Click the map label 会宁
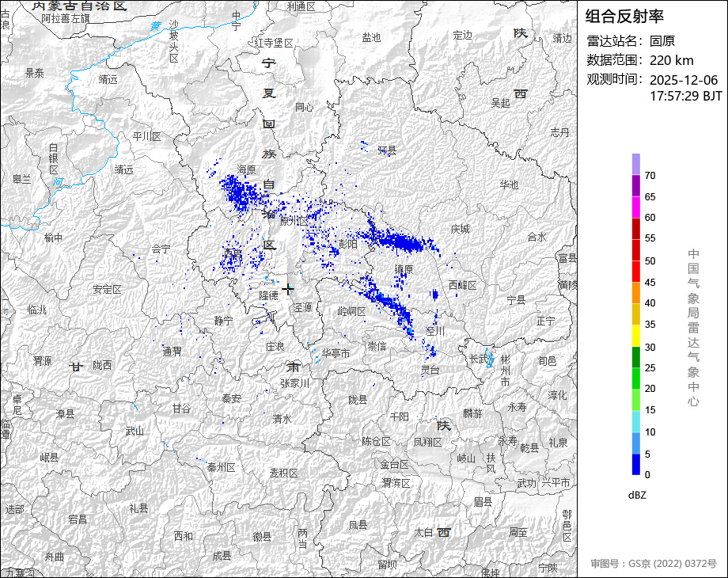 [x=161, y=249]
